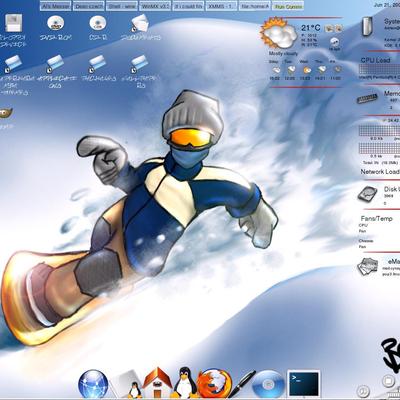Click the Wednesday sunny forecast icon
The image size is (400, 400).
(x=306, y=70)
